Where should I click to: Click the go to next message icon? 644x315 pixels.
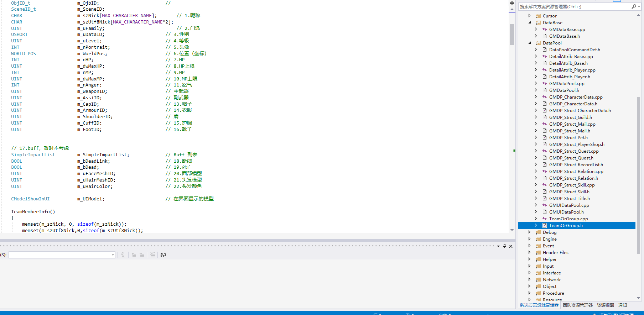coord(142,255)
